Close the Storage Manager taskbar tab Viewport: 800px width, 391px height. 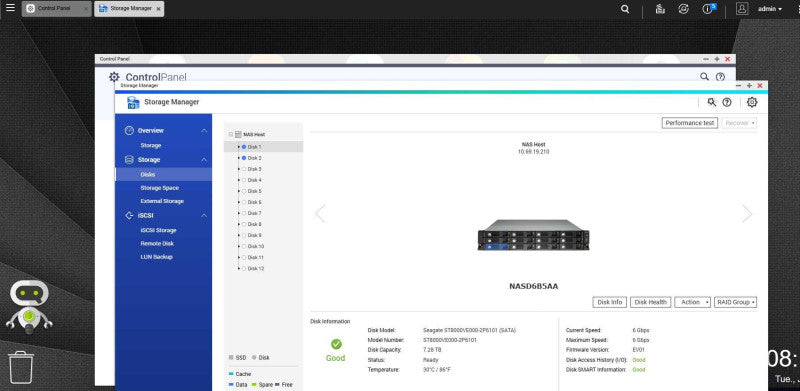(159, 9)
